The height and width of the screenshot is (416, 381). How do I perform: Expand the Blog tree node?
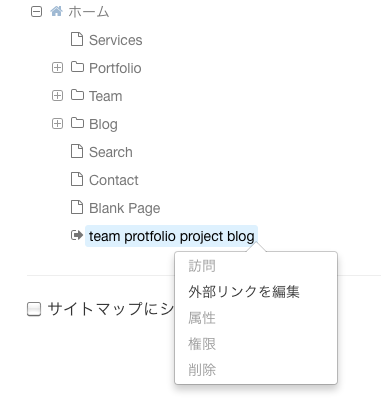(57, 124)
